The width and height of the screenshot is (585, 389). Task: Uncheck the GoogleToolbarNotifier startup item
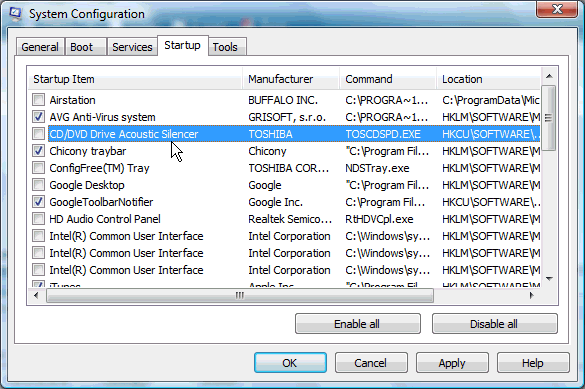38,202
